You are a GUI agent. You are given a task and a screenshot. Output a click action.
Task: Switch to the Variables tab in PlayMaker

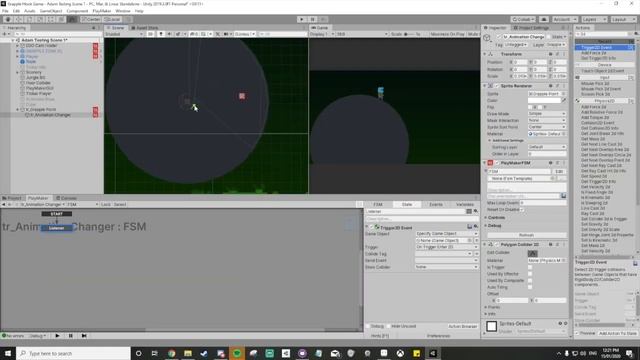point(464,204)
